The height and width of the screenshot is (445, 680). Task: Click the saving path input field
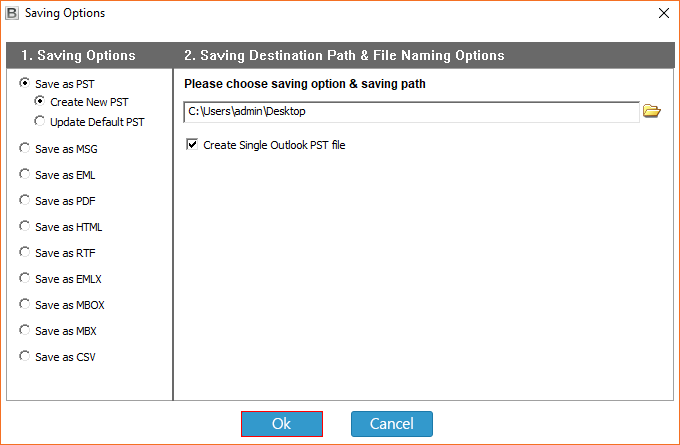click(x=411, y=112)
